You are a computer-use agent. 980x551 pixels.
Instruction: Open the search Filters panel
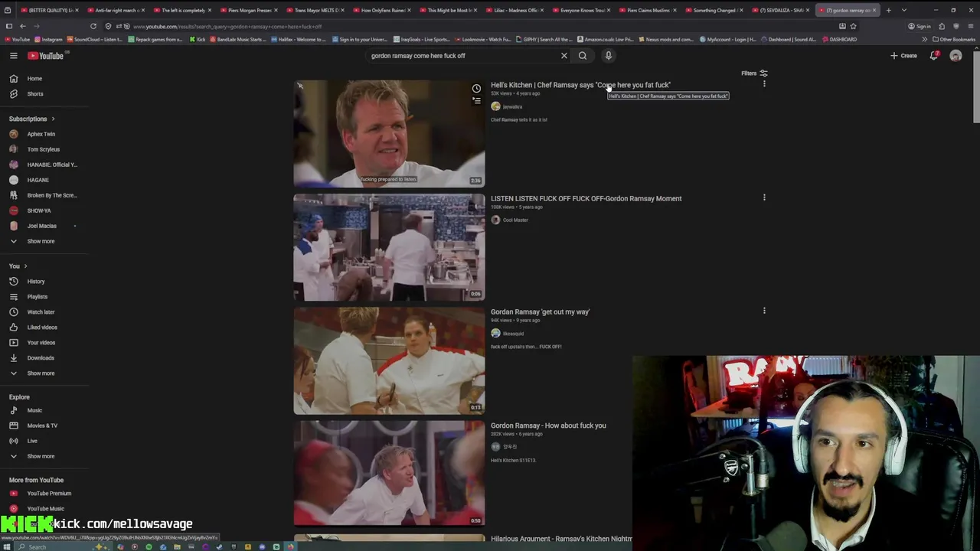click(x=754, y=73)
